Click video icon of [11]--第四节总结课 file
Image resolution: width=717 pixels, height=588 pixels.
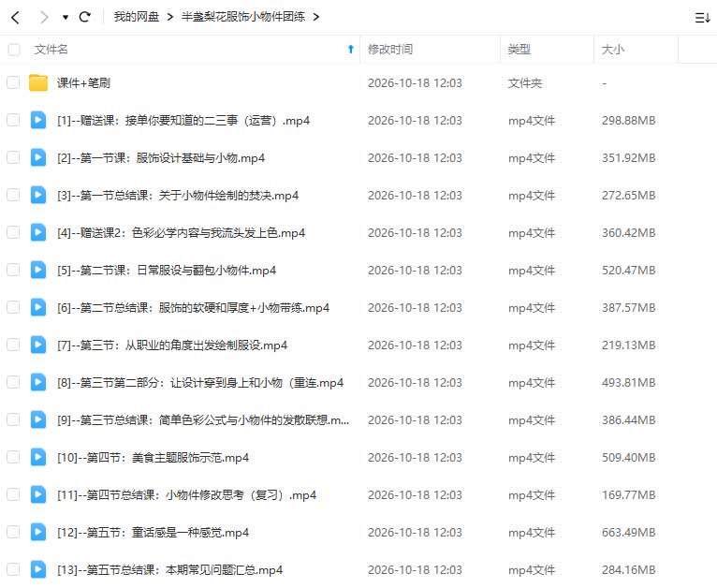click(38, 495)
